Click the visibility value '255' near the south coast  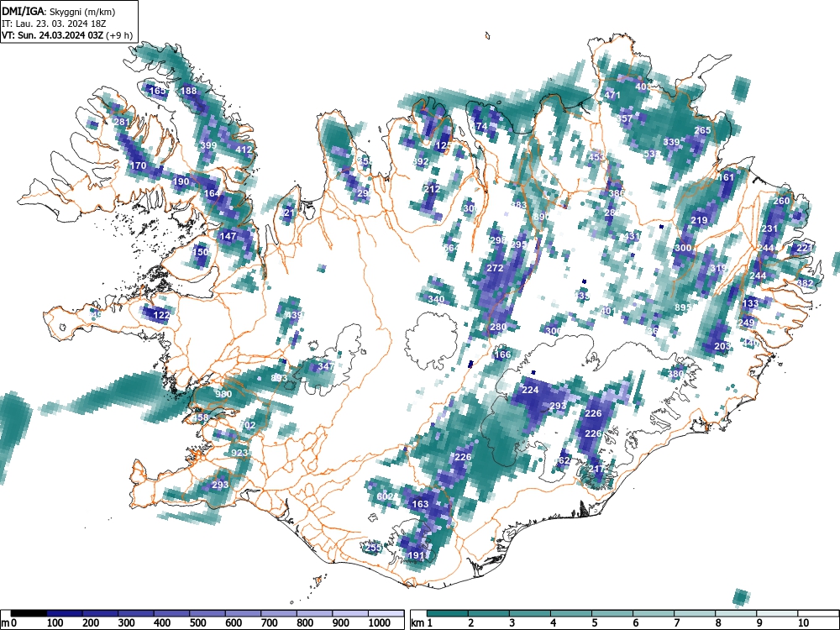[x=374, y=548]
